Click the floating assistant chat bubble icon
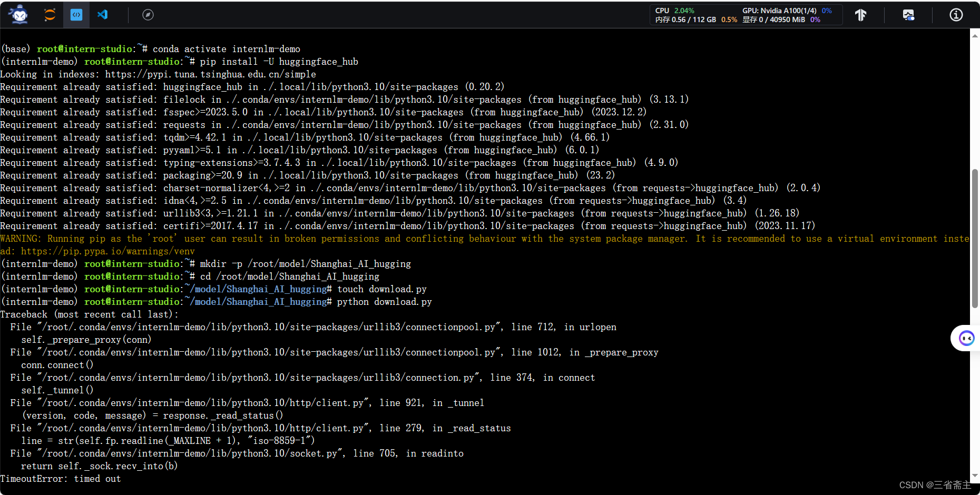 (966, 338)
